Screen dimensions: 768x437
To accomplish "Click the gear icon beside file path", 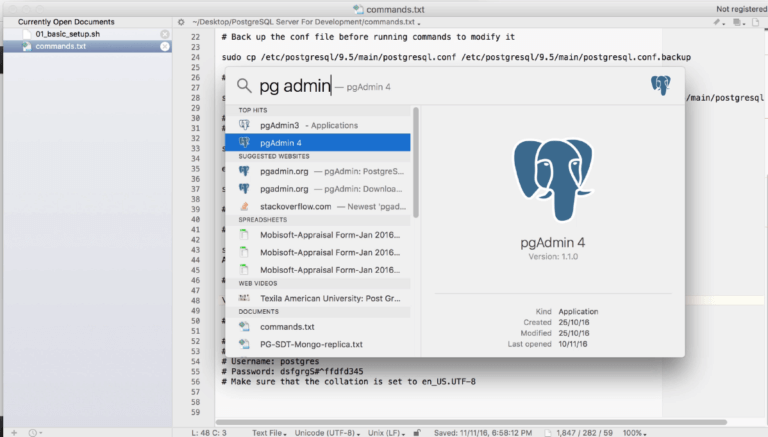I will pos(181,22).
